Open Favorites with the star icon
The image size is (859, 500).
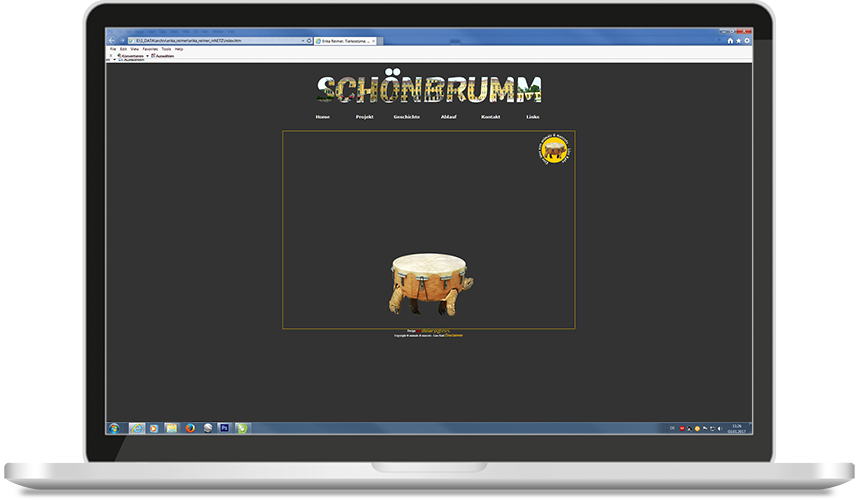coord(738,41)
